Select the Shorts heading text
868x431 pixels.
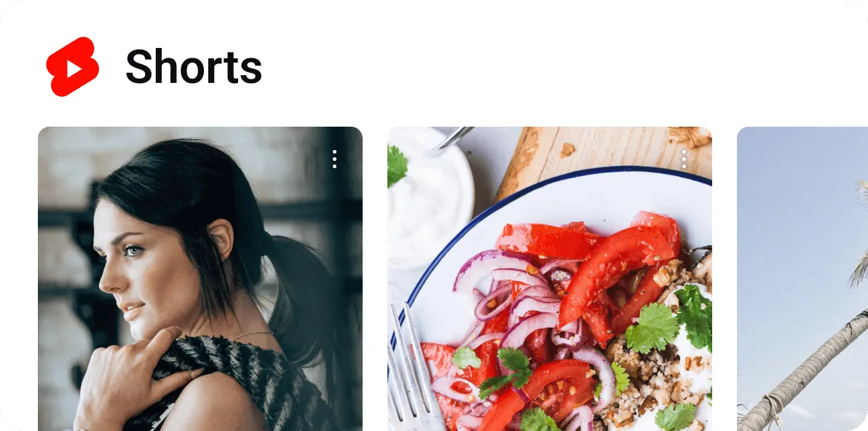(194, 66)
